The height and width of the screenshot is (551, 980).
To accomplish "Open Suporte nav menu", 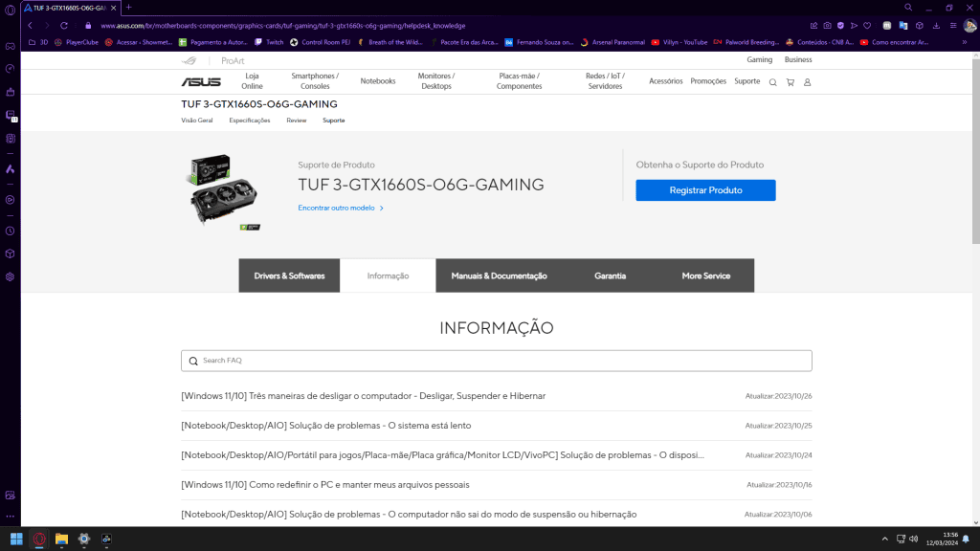I will tap(746, 81).
